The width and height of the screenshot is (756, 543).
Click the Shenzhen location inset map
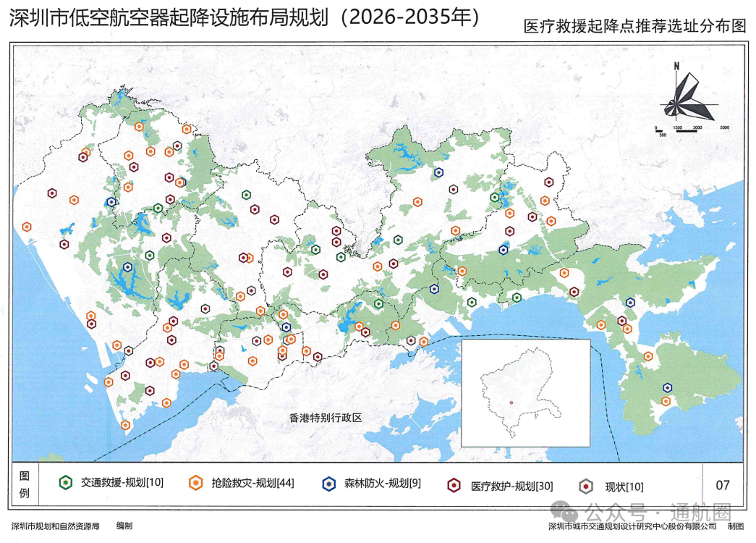point(525,393)
